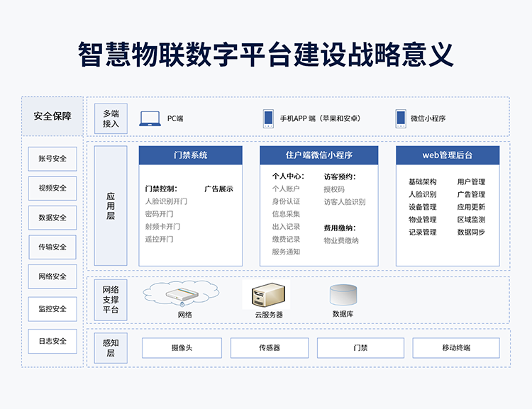This screenshot has width=532, height=409.
Task: Click 人脸识别开门 under 门禁控制
Action: pos(166,201)
